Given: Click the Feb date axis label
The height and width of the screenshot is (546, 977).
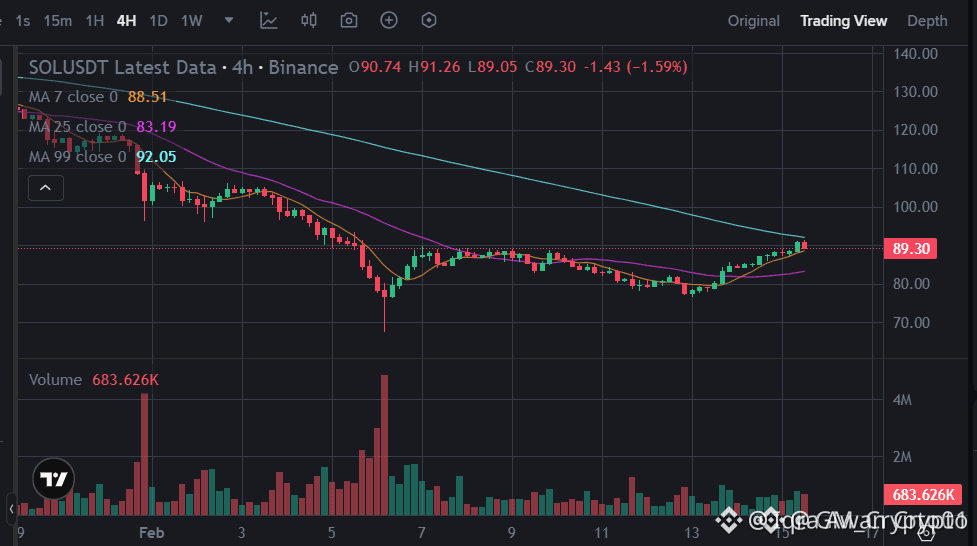Looking at the screenshot, I should [151, 533].
